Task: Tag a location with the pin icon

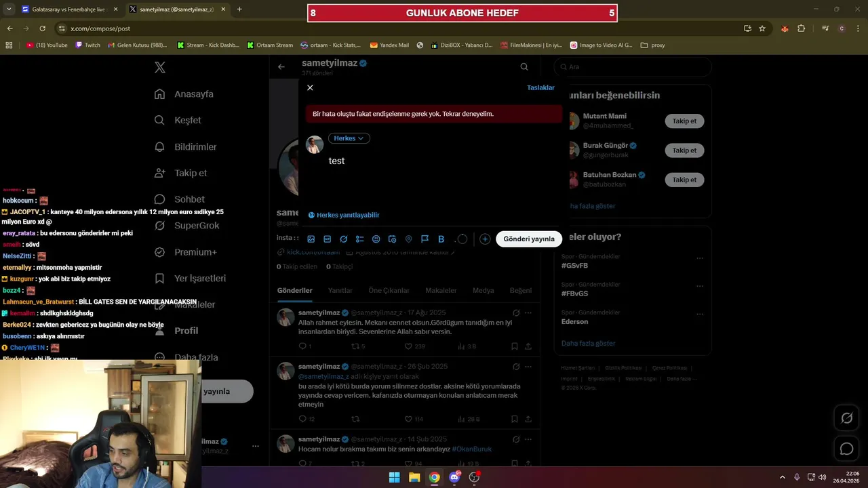Action: tap(409, 239)
